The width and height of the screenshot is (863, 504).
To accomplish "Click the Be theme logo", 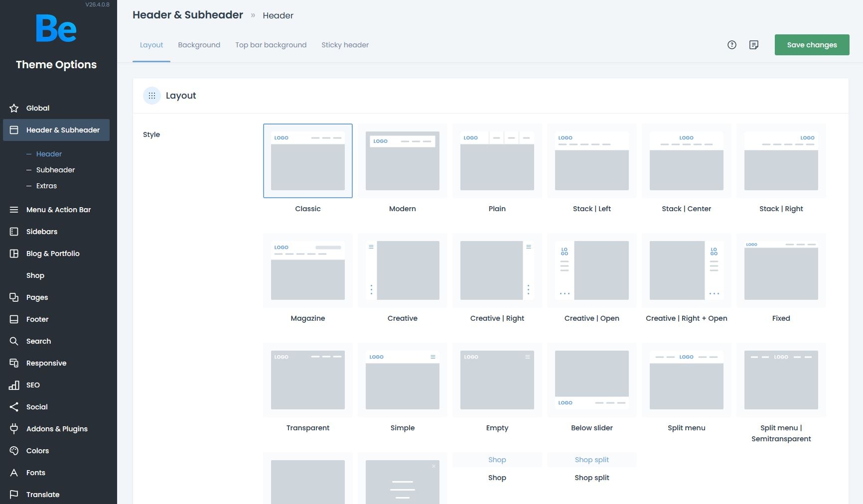I will point(56,28).
